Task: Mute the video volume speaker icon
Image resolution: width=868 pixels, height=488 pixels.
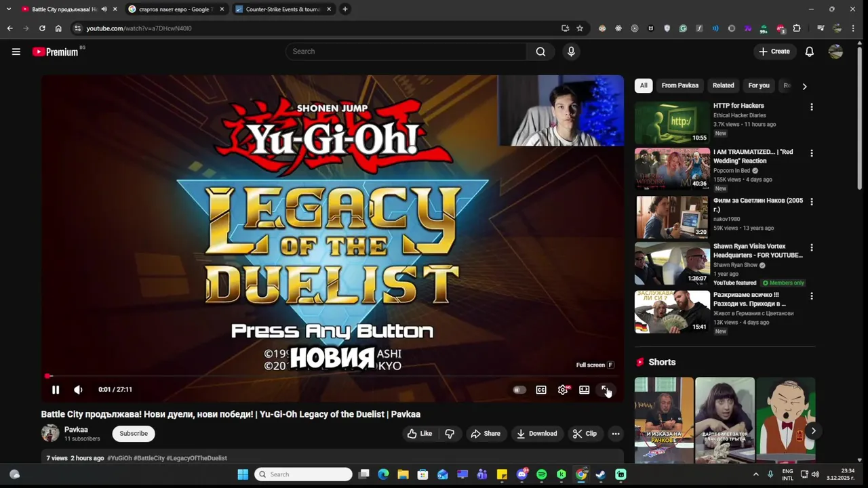Action: tap(78, 390)
